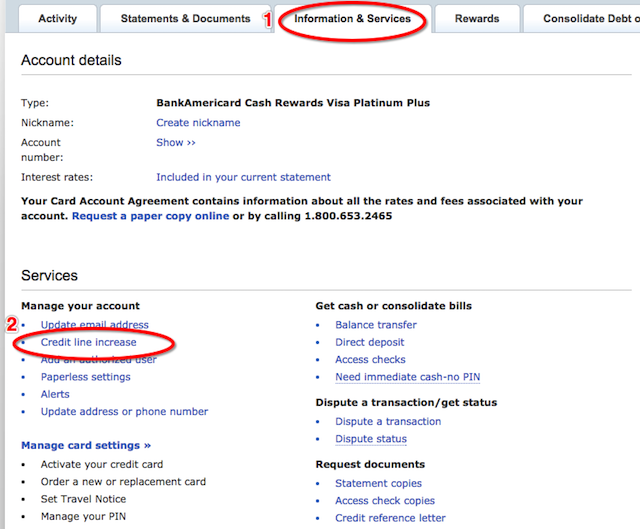Show the full account number
This screenshot has width=640, height=529.
tap(176, 143)
